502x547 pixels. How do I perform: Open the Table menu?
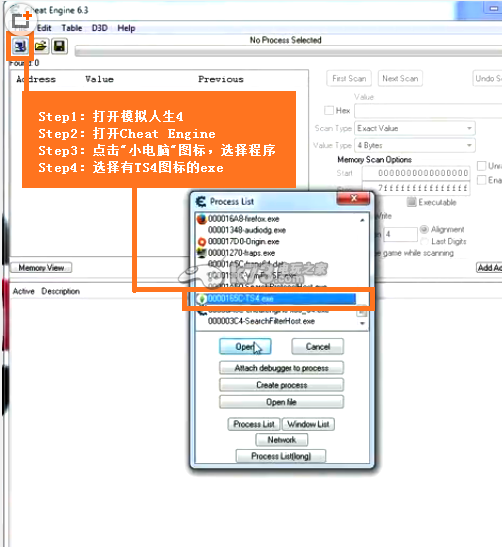[72, 28]
